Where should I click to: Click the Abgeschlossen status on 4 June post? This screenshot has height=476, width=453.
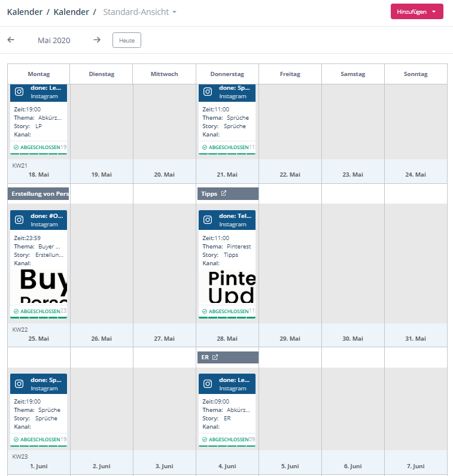pyautogui.click(x=225, y=439)
